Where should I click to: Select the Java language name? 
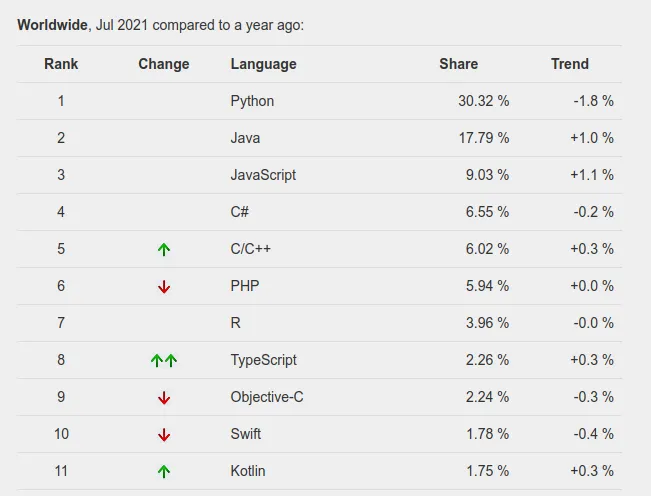coord(245,138)
